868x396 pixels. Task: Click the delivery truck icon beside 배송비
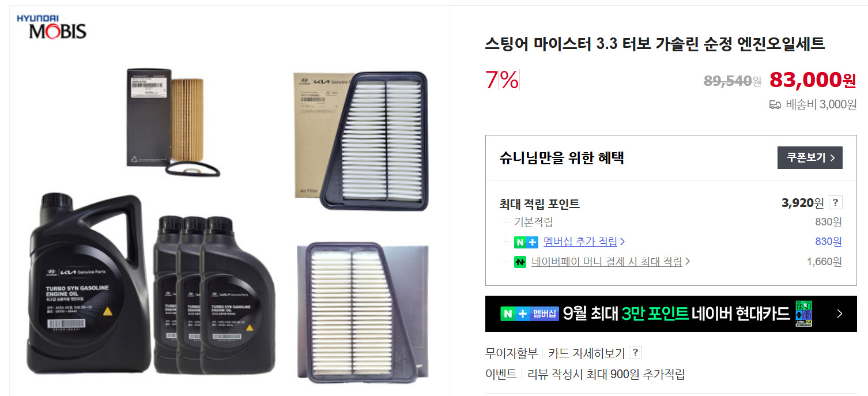(775, 105)
